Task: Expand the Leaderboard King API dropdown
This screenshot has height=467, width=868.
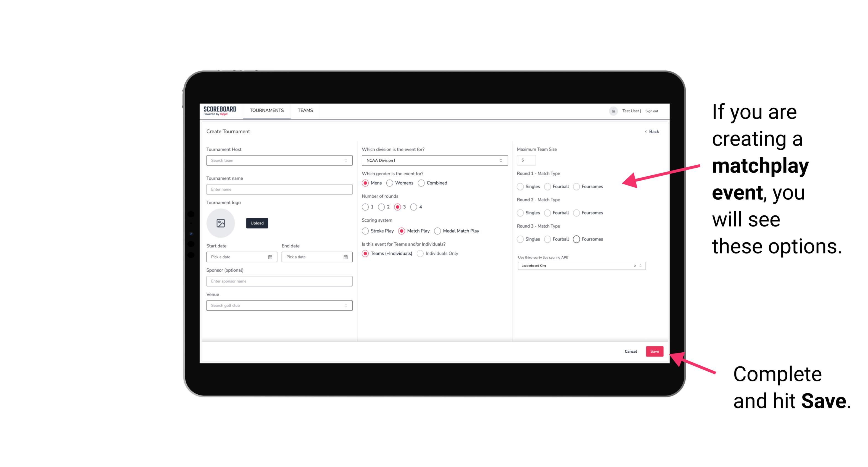Action: (x=640, y=266)
